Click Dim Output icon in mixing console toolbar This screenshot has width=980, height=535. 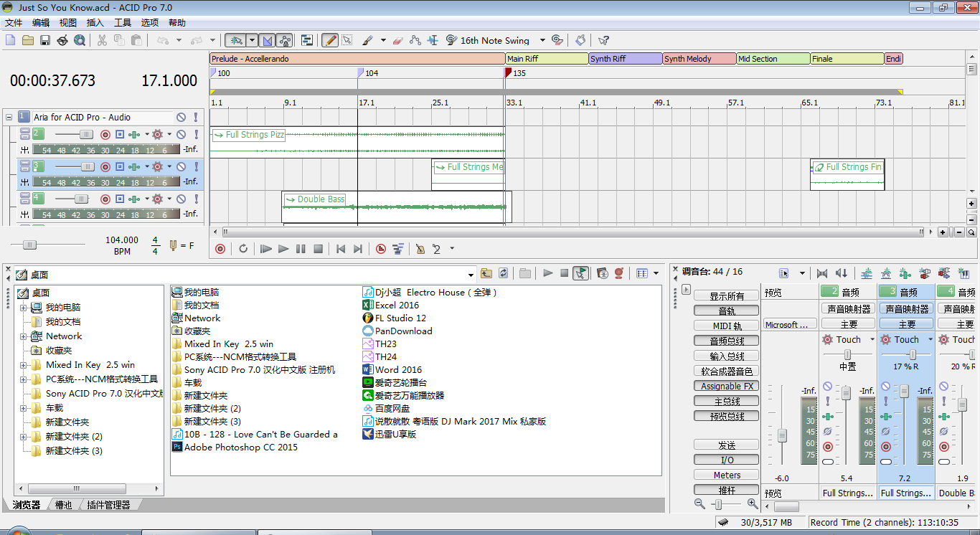coord(842,273)
